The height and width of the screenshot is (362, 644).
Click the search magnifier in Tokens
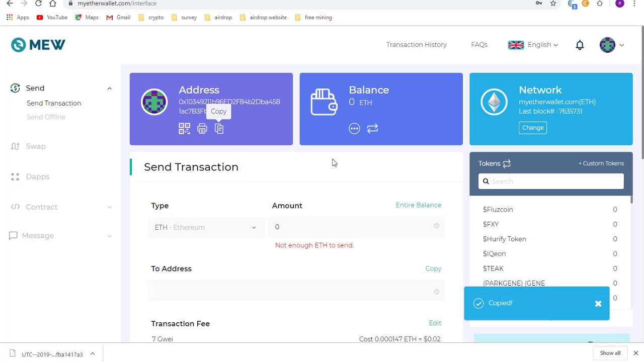tap(486, 182)
